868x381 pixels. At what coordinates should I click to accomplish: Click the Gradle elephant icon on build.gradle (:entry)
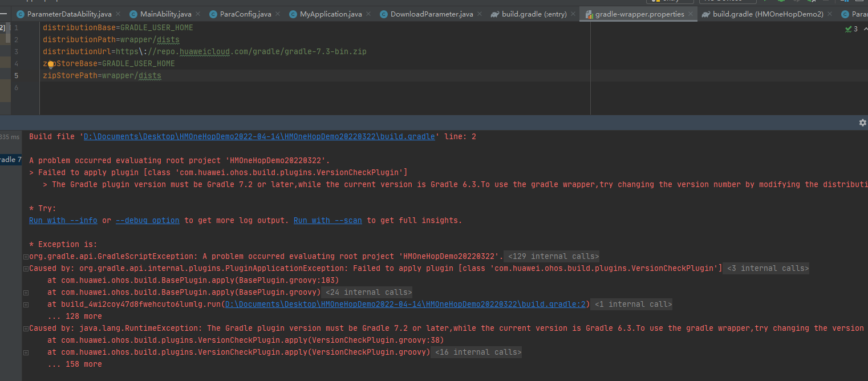495,14
